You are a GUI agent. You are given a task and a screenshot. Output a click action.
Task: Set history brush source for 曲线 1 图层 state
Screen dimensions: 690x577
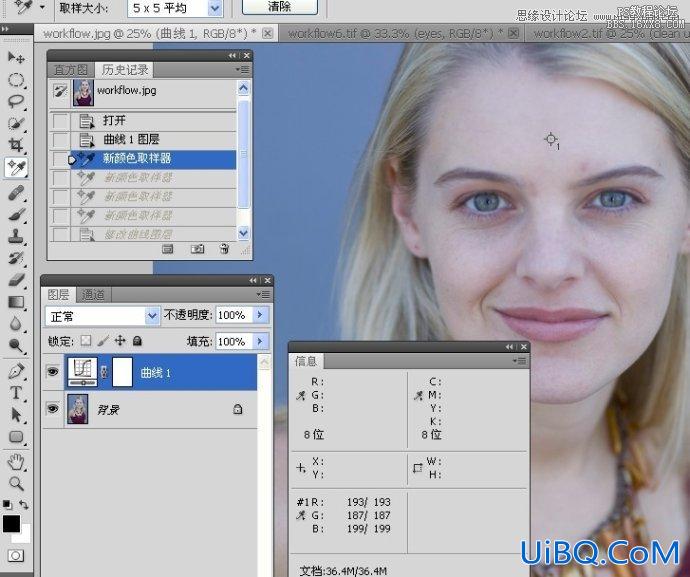[x=60, y=140]
